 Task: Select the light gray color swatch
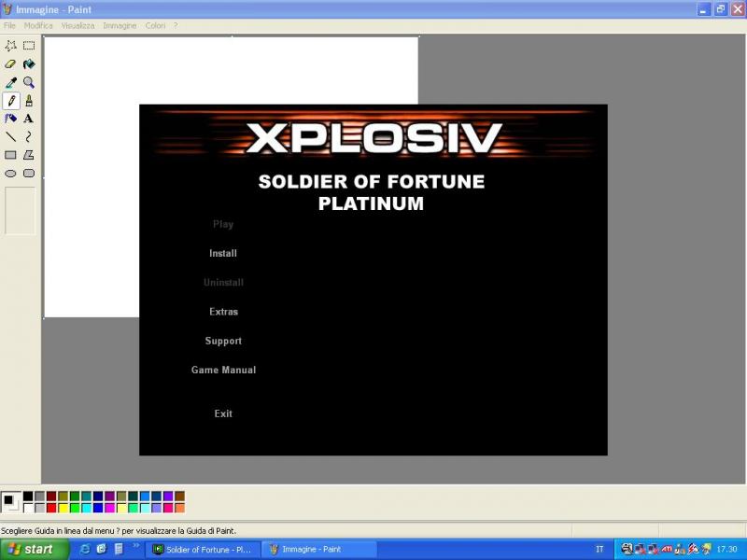click(40, 508)
